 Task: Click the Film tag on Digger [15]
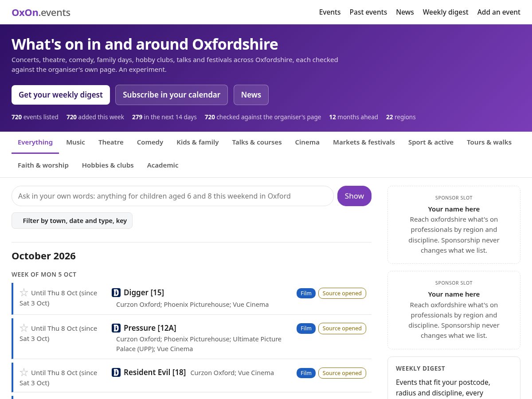[x=306, y=293]
